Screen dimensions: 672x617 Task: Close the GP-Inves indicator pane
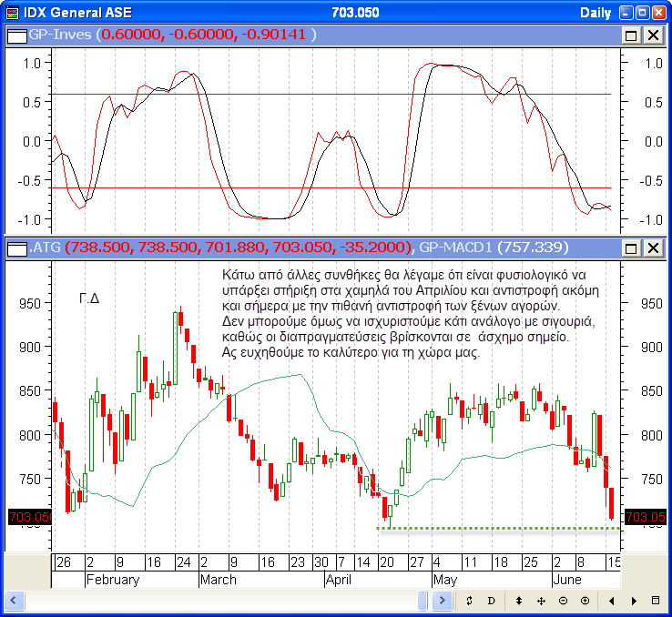click(x=654, y=35)
